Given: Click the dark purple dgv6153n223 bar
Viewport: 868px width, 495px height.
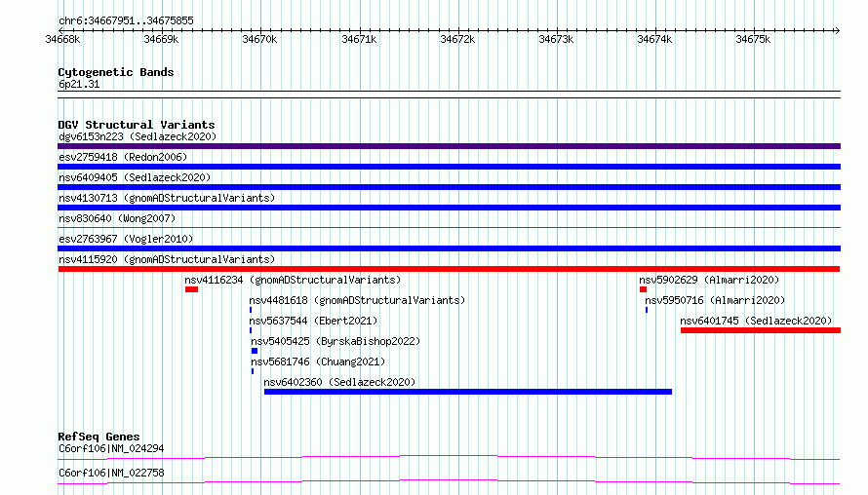Looking at the screenshot, I should 449,146.
